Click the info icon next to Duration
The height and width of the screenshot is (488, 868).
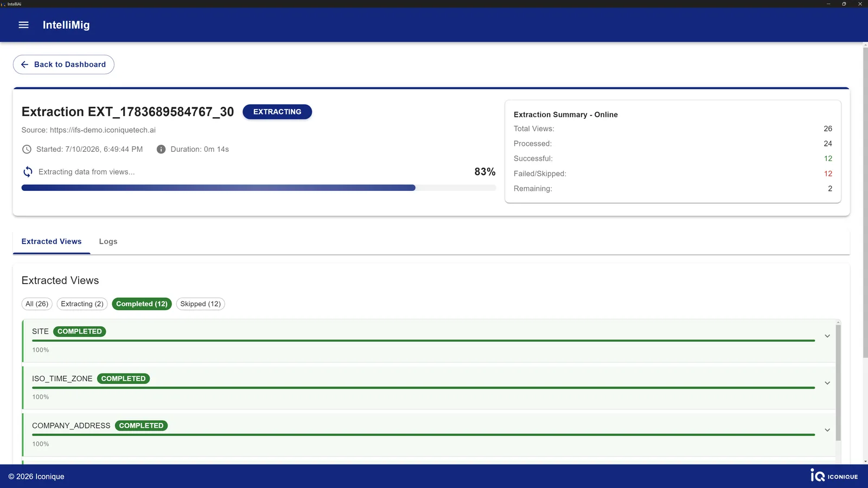pyautogui.click(x=161, y=149)
